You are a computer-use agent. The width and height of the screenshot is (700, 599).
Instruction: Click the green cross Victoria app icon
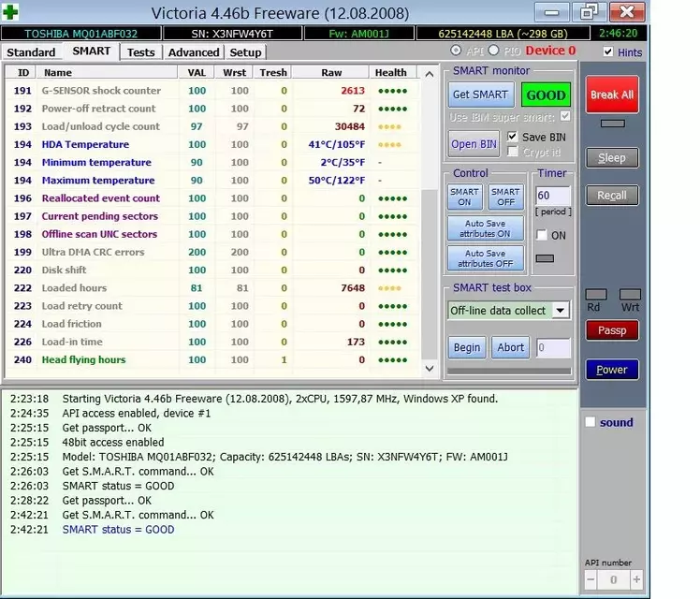tap(10, 12)
